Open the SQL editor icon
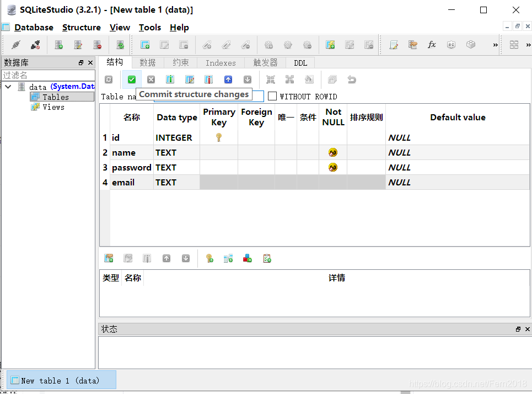This screenshot has height=394, width=532. [x=394, y=45]
